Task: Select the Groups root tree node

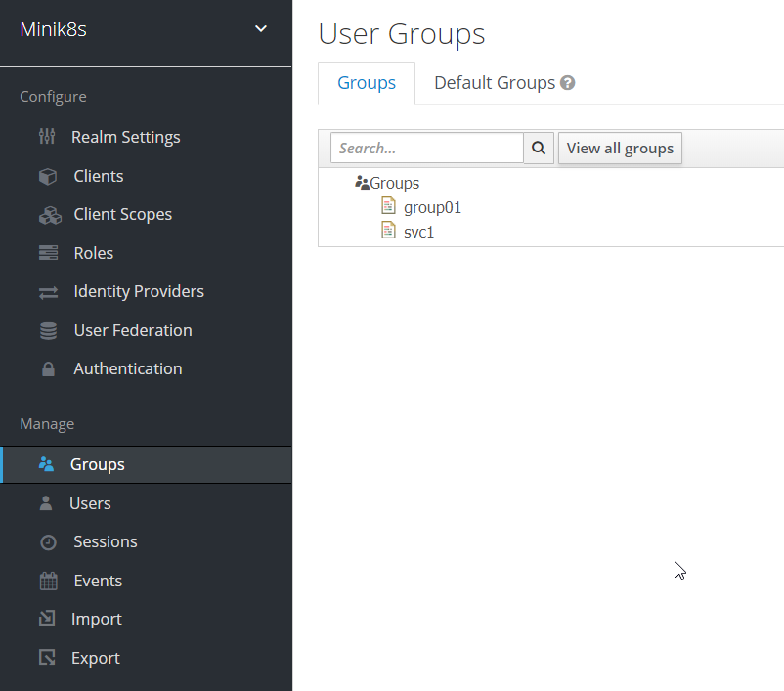Action: coord(395,183)
